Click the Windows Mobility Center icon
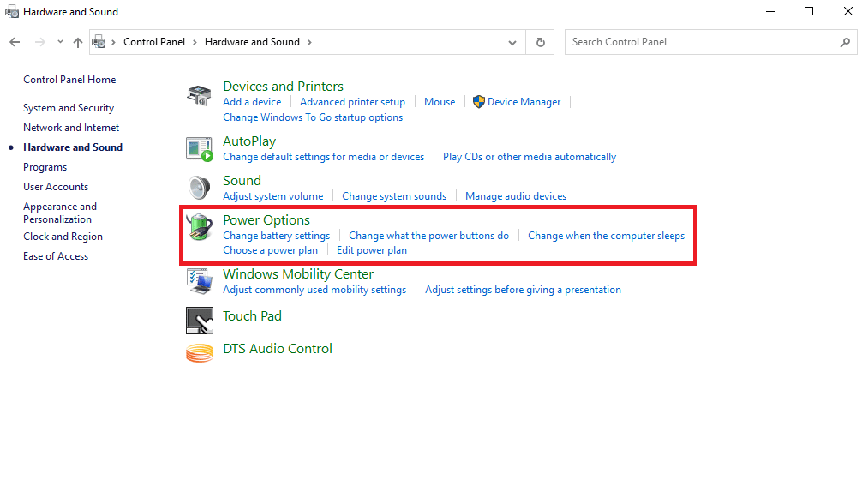 (x=200, y=281)
